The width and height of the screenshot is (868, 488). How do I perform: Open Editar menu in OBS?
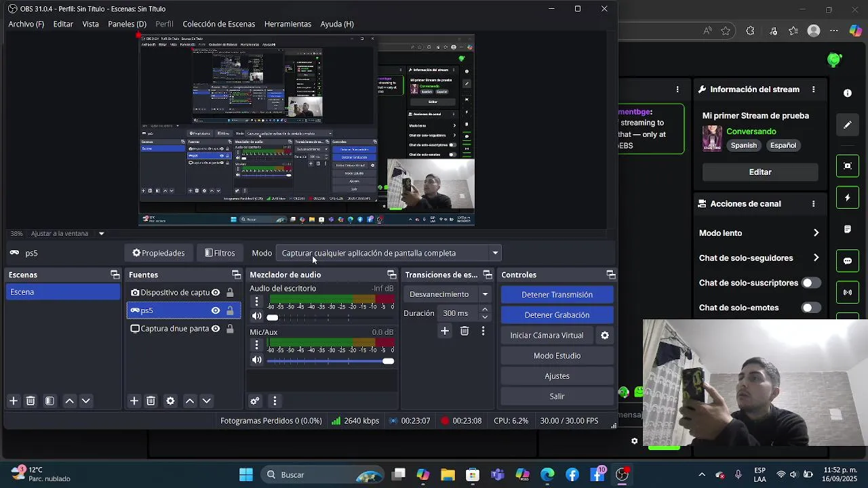click(x=63, y=24)
